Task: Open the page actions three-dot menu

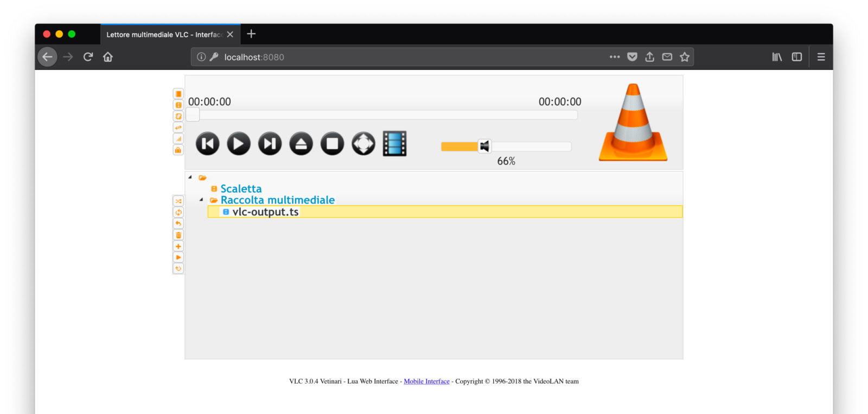Action: (615, 57)
